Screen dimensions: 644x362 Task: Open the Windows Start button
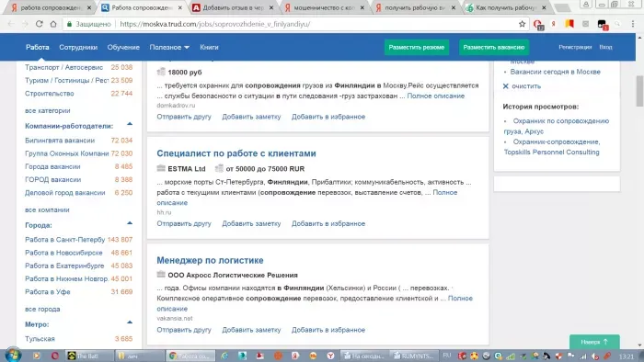[12, 355]
